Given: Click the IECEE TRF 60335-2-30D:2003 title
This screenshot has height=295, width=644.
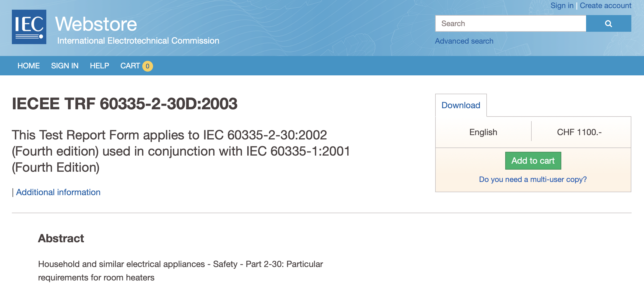Looking at the screenshot, I should pos(125,103).
